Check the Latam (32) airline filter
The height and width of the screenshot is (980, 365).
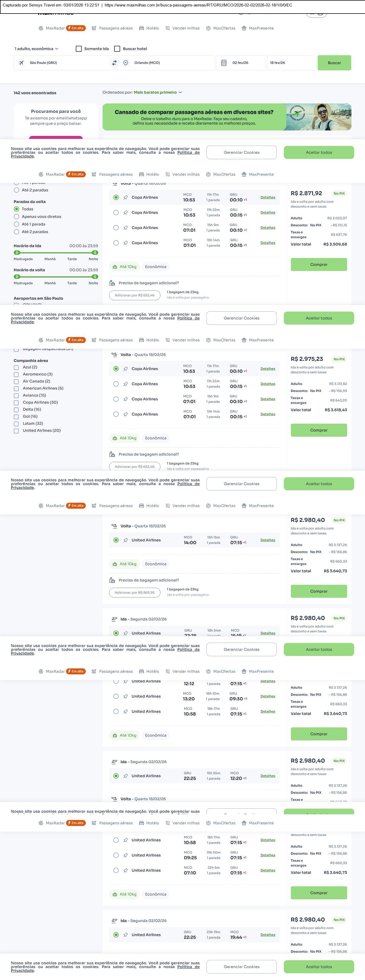pyautogui.click(x=16, y=424)
